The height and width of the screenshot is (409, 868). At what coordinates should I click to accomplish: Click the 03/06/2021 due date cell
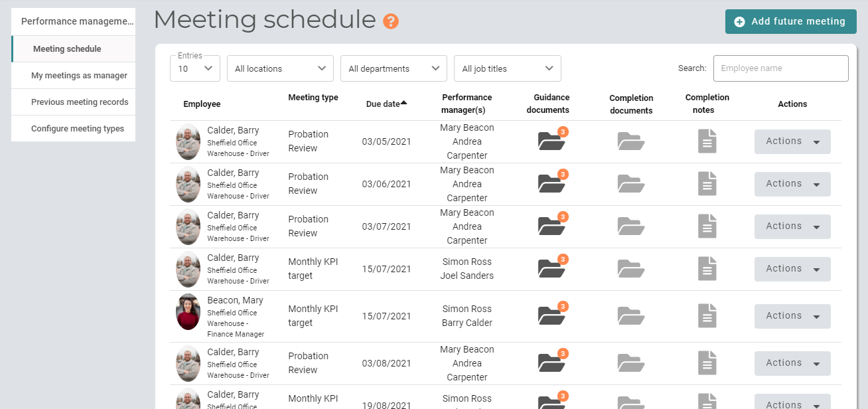(386, 184)
